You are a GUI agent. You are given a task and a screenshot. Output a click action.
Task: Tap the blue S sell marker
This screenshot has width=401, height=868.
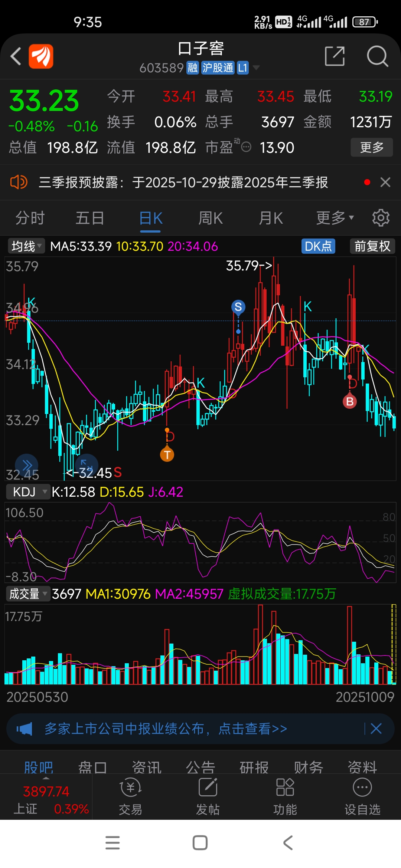coord(238,307)
